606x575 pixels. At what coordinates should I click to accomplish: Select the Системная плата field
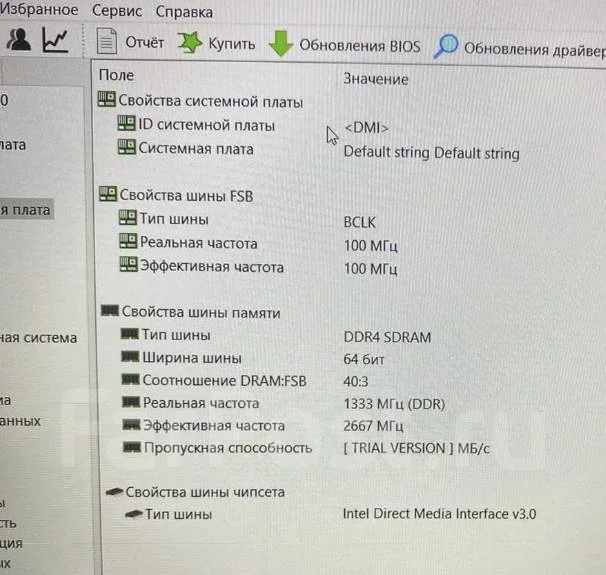[196, 149]
